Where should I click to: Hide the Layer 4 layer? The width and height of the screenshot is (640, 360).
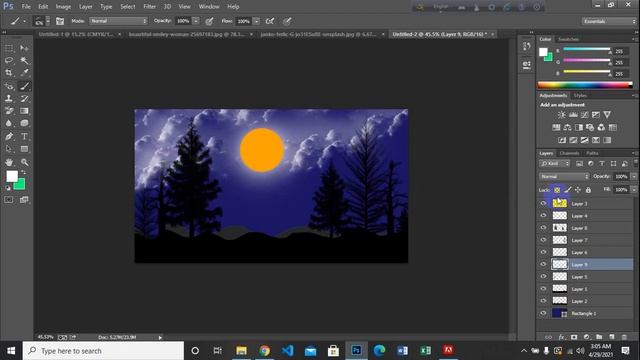[x=543, y=216]
